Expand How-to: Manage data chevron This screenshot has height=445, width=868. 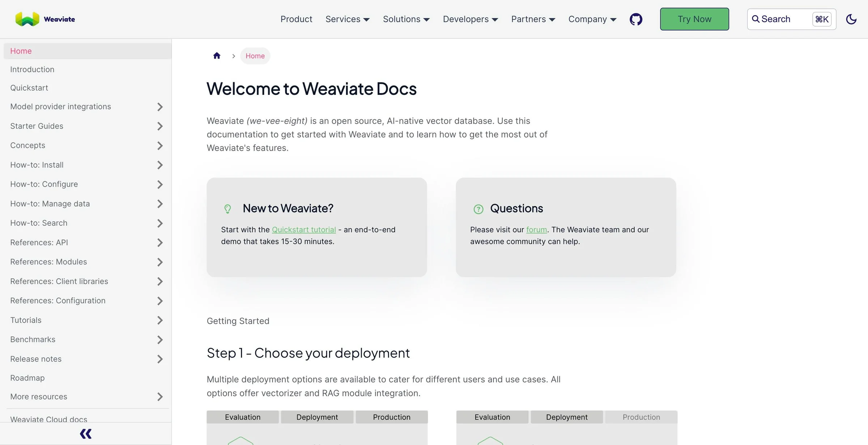tap(160, 204)
